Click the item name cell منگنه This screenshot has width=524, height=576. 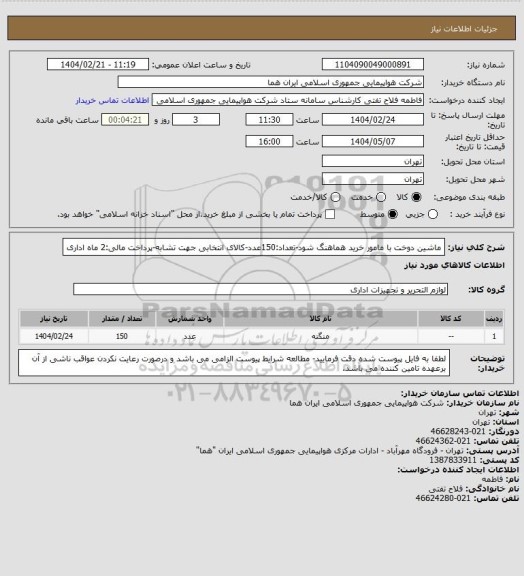(x=320, y=336)
